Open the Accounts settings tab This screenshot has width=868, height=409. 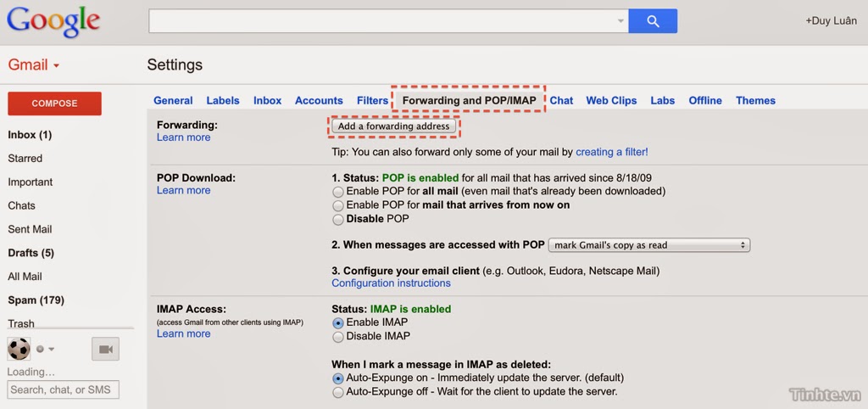click(319, 100)
